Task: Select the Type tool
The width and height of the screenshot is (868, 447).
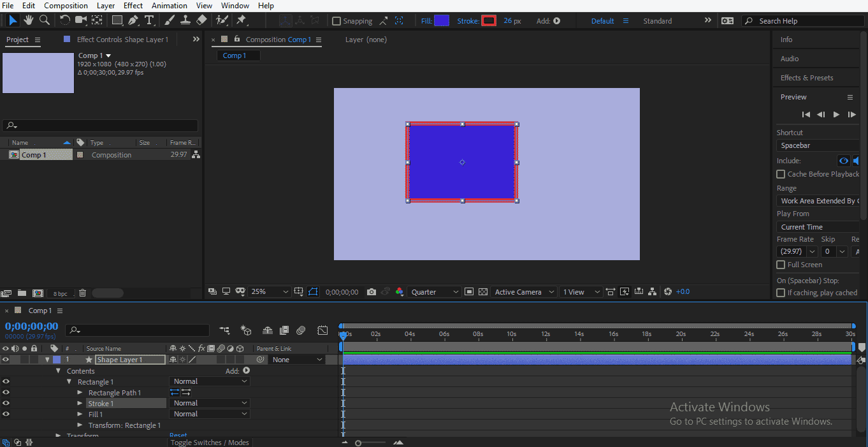Action: 149,20
